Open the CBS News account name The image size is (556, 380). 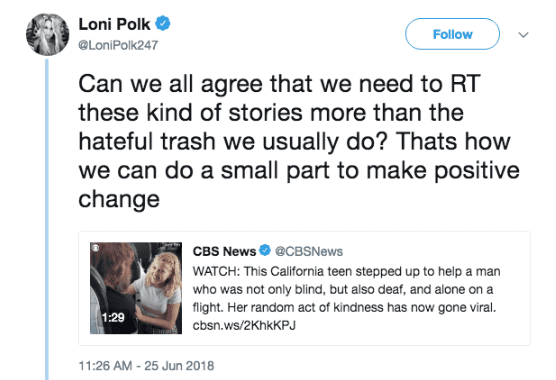pyautogui.click(x=224, y=251)
